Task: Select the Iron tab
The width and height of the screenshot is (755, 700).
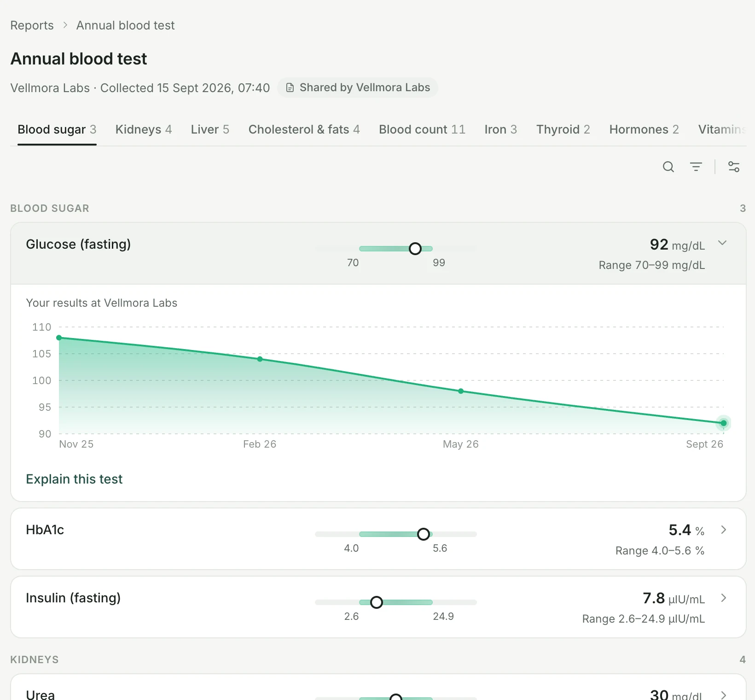Action: point(501,129)
